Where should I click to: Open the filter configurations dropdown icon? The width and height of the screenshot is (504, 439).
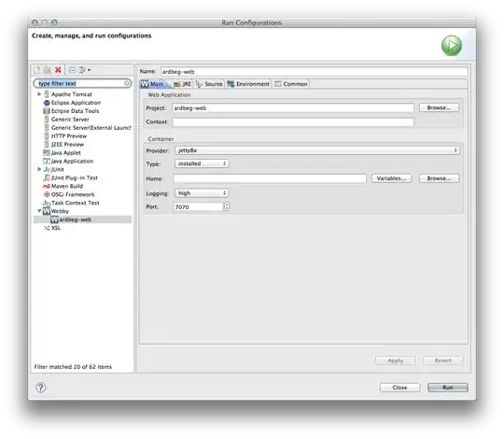(85, 70)
